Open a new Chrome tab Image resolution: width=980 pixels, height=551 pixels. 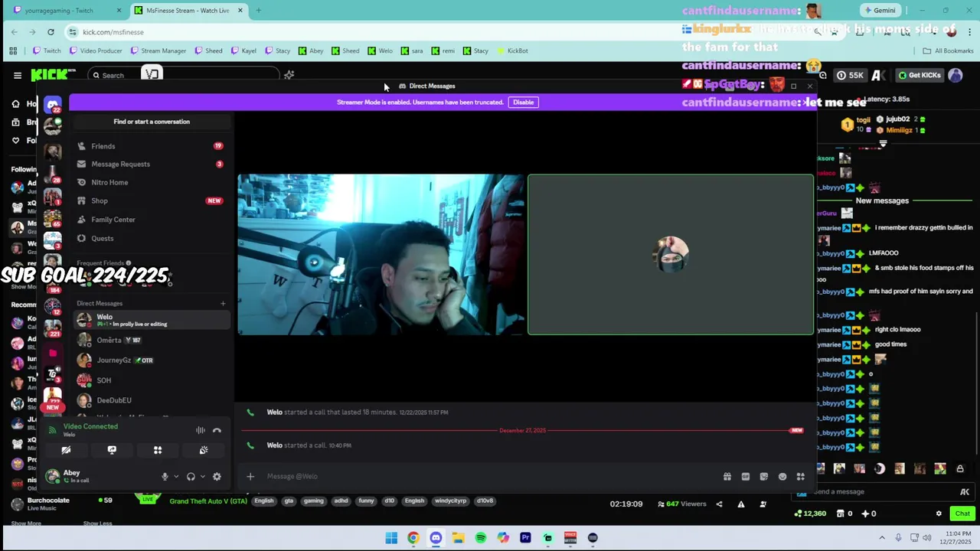258,11
